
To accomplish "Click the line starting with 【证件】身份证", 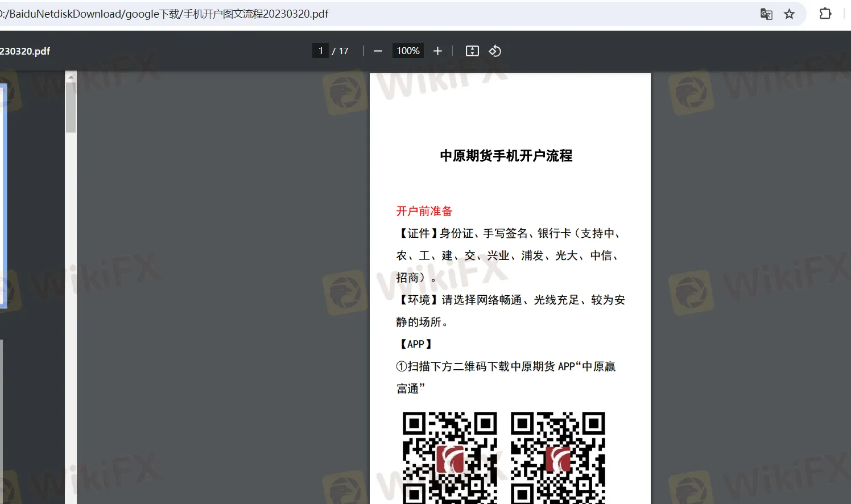I will tap(510, 233).
